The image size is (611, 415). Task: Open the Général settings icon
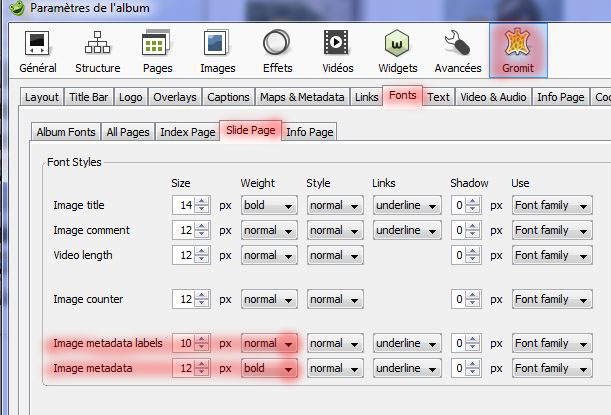coord(38,50)
